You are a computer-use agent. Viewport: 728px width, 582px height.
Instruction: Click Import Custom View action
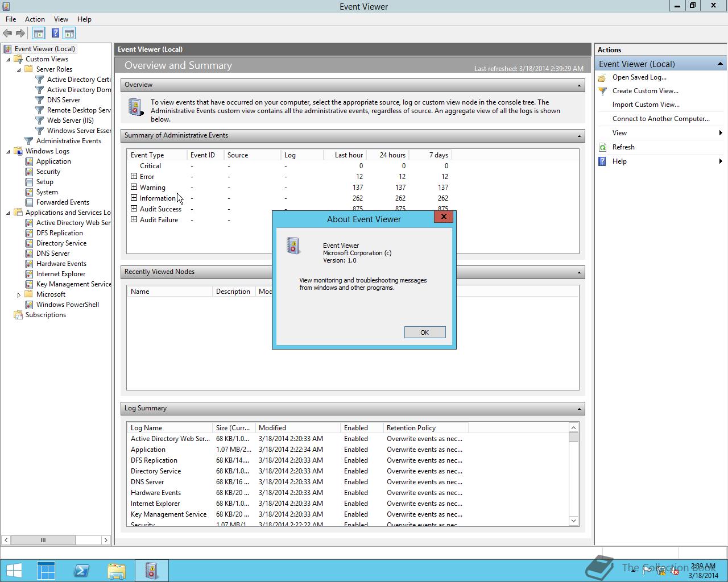coord(646,105)
